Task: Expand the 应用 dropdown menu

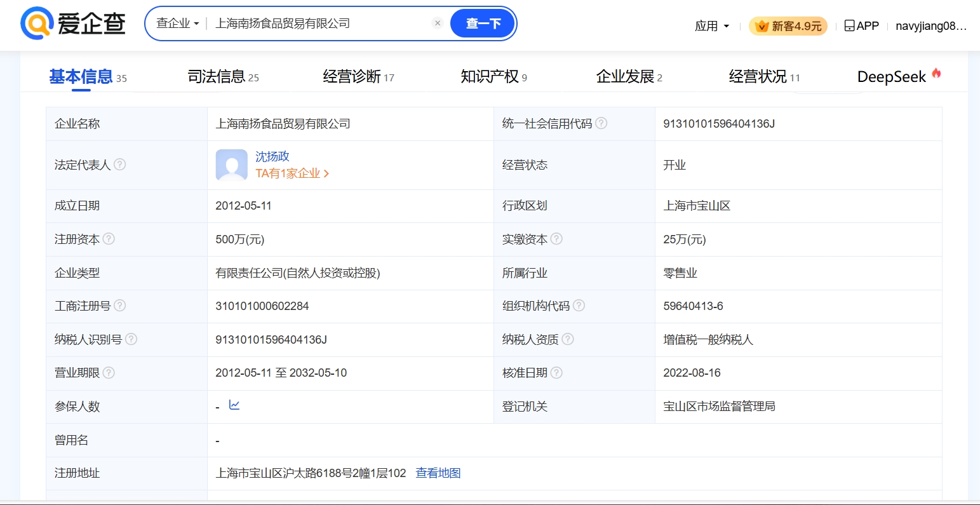Action: (x=711, y=26)
